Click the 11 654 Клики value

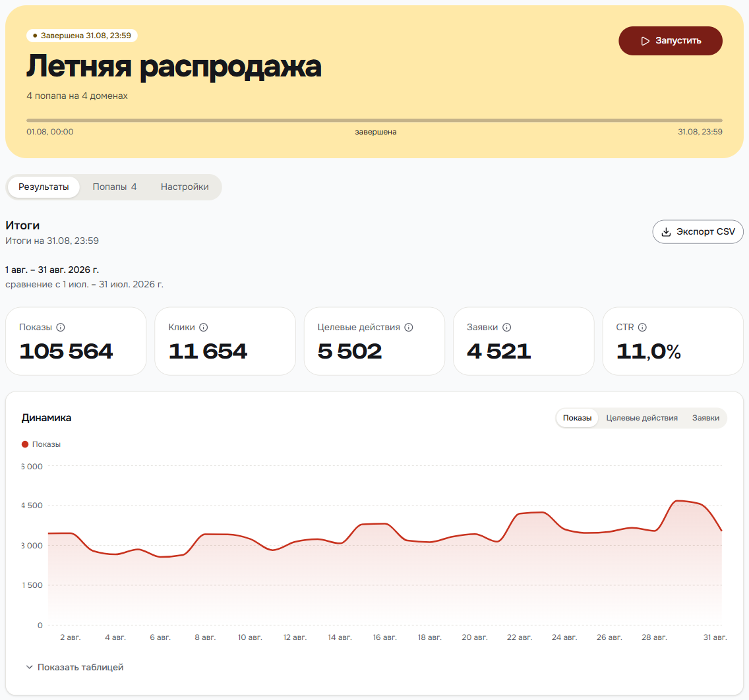pyautogui.click(x=208, y=351)
